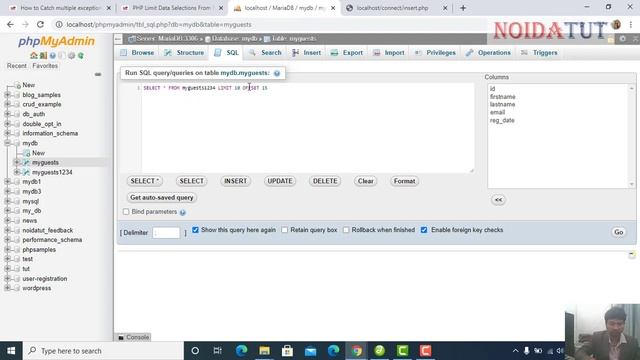Enable Rollback when finished checkbox

point(346,230)
